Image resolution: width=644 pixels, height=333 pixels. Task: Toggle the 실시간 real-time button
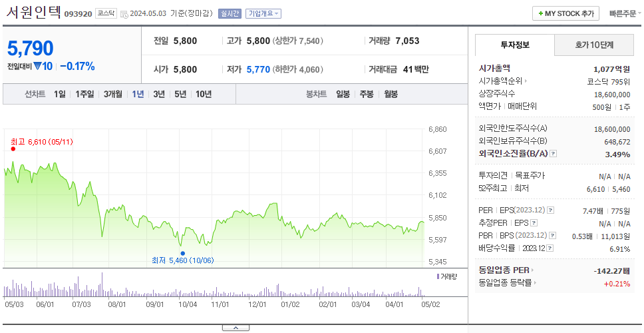coord(230,13)
